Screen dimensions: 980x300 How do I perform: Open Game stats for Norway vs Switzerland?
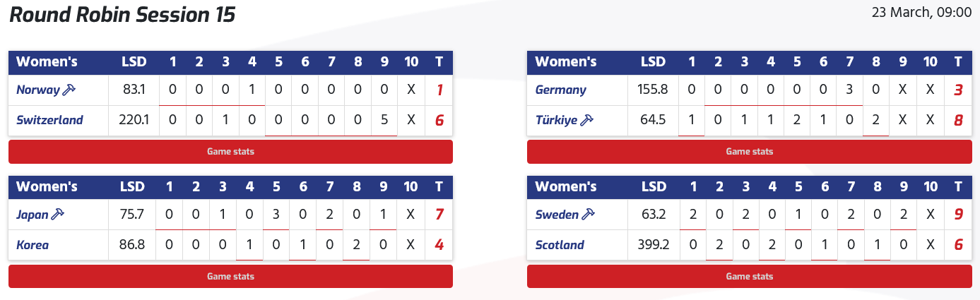(230, 152)
